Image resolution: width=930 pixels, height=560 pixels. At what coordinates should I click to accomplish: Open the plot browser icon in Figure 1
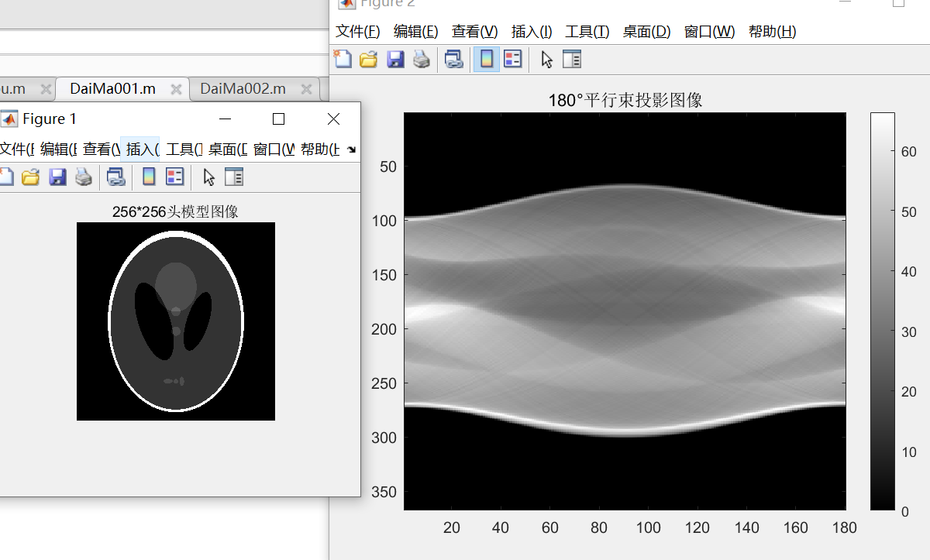pyautogui.click(x=234, y=177)
